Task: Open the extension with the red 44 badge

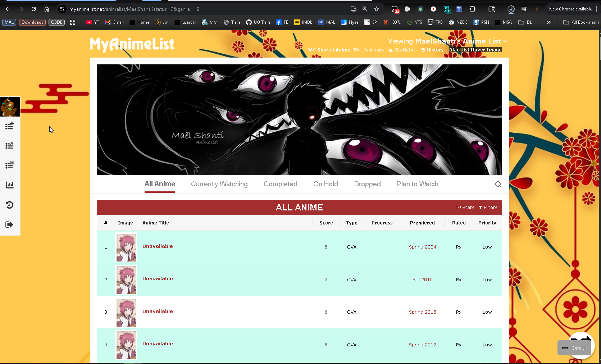Action: pos(395,9)
